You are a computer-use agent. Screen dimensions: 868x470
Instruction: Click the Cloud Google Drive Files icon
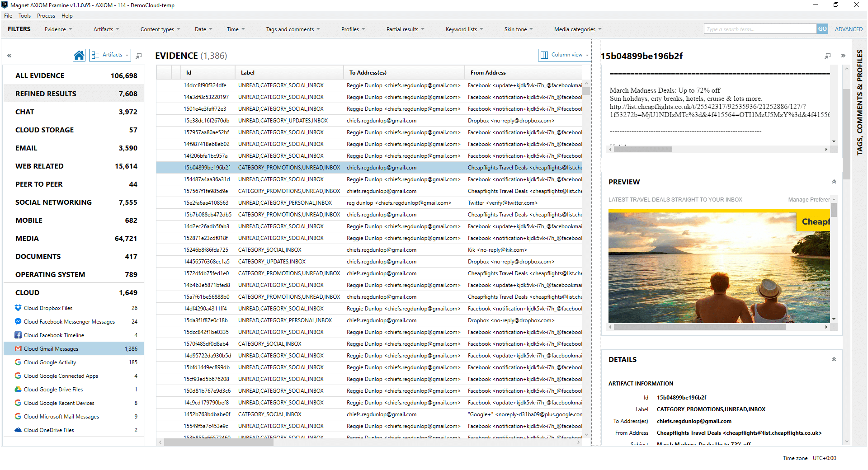pyautogui.click(x=18, y=389)
